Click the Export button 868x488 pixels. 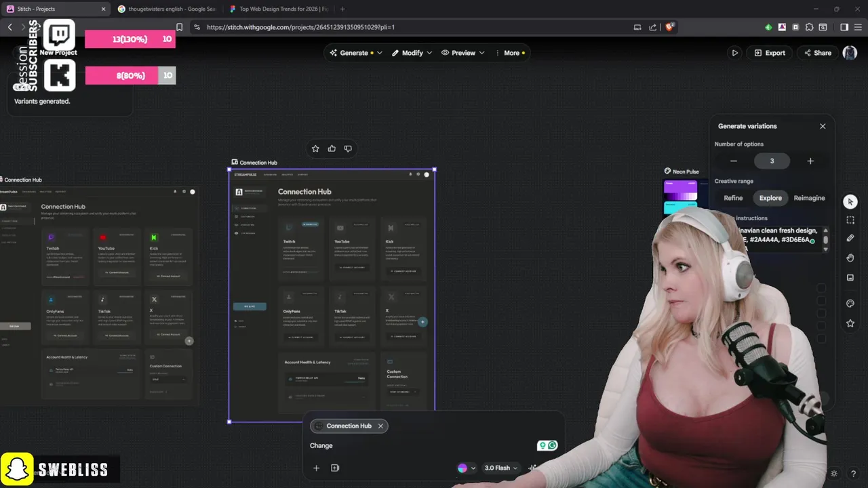click(769, 53)
